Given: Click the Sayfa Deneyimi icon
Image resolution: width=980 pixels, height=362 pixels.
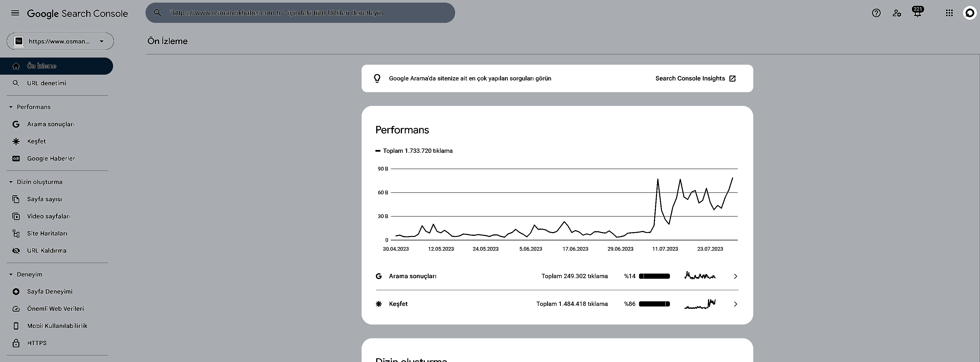Looking at the screenshot, I should pos(16,292).
